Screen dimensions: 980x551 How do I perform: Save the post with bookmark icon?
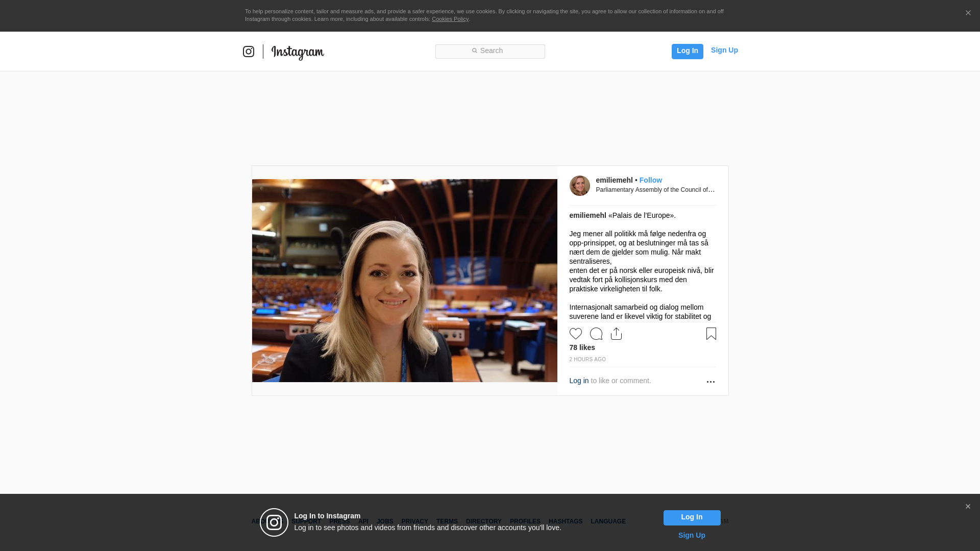click(711, 334)
